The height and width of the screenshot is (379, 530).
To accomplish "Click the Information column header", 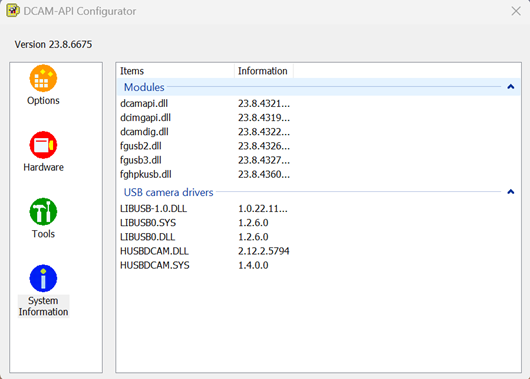I will coord(263,71).
